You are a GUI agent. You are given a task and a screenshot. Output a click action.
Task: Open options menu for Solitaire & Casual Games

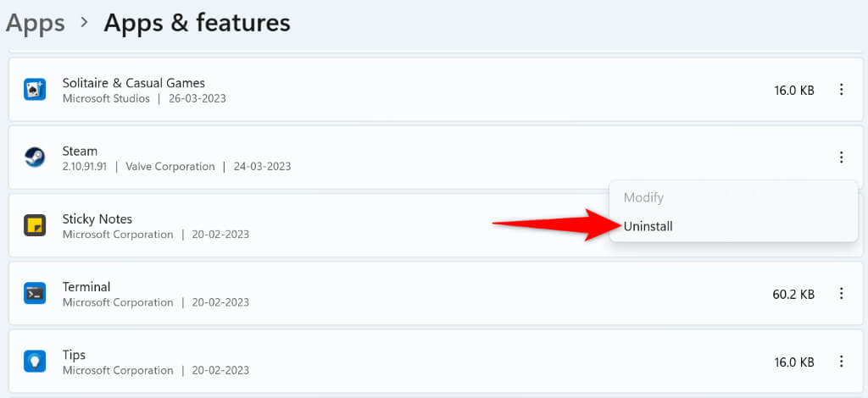tap(841, 90)
